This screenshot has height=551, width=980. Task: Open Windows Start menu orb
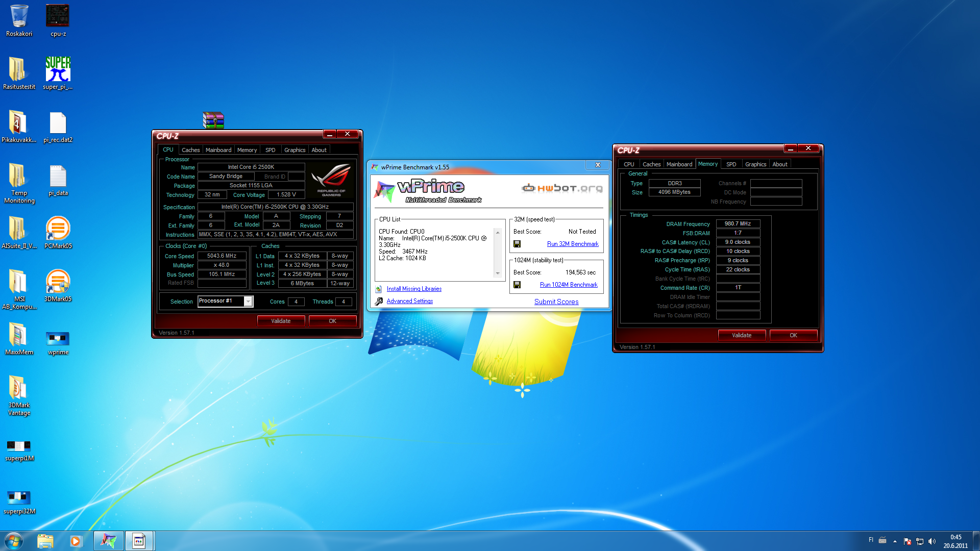click(x=14, y=541)
